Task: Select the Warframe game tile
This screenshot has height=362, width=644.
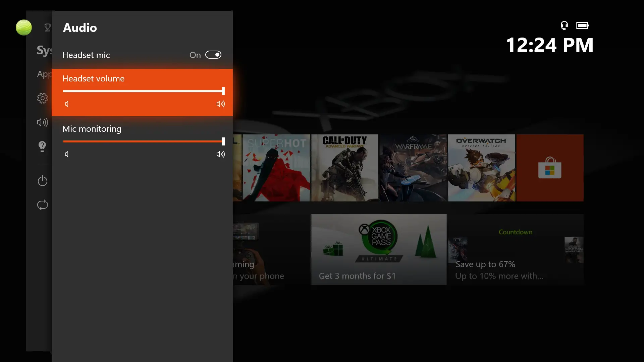Action: (x=413, y=168)
